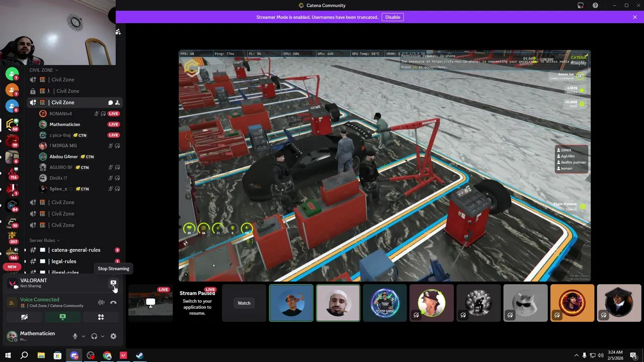
Task: Click Mathematicien's user panel avatar
Action: [x=12, y=336]
